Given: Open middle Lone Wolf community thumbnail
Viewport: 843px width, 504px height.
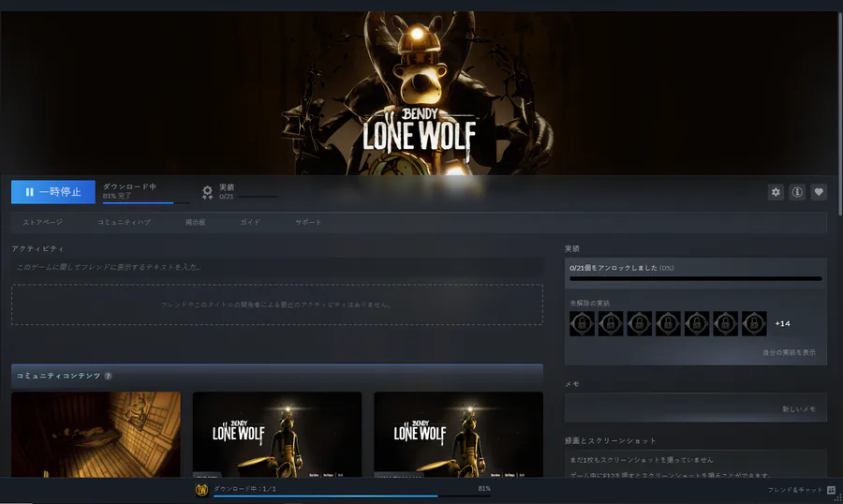Looking at the screenshot, I should coord(277,435).
